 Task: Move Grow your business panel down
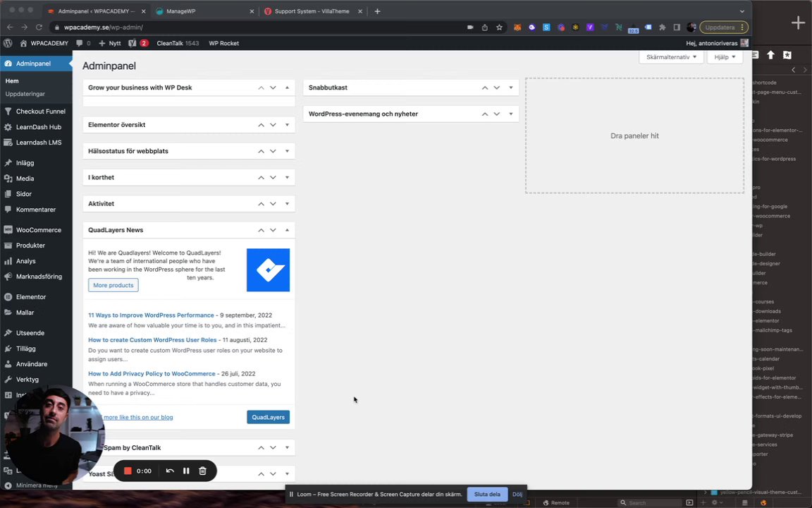(x=273, y=87)
